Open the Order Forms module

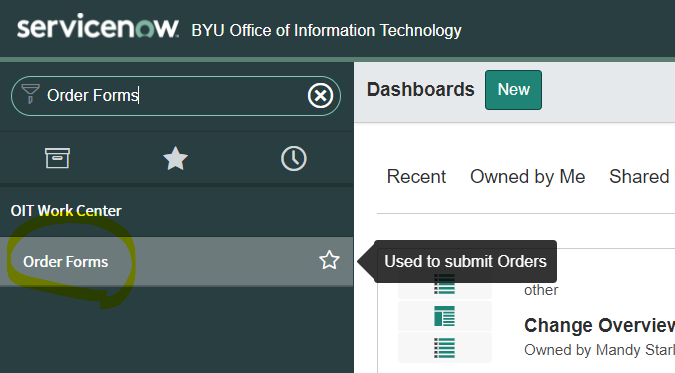tap(66, 262)
